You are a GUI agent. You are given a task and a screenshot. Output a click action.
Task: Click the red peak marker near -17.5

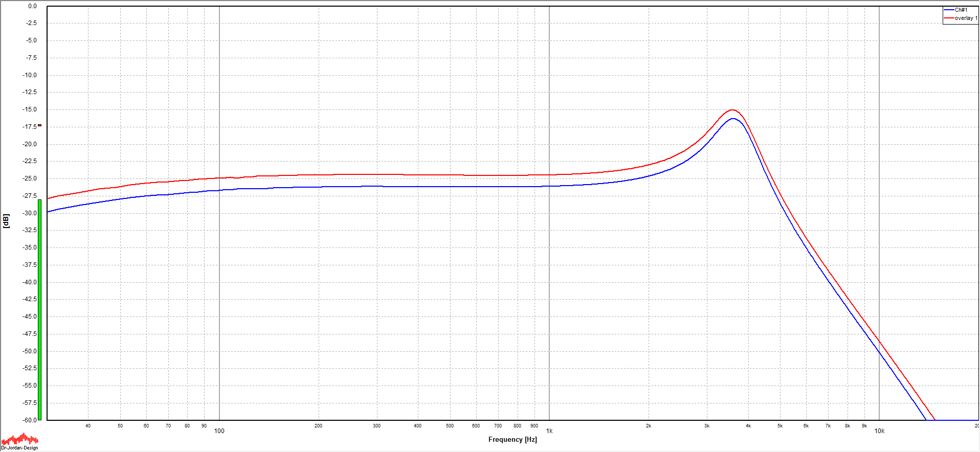(39, 125)
